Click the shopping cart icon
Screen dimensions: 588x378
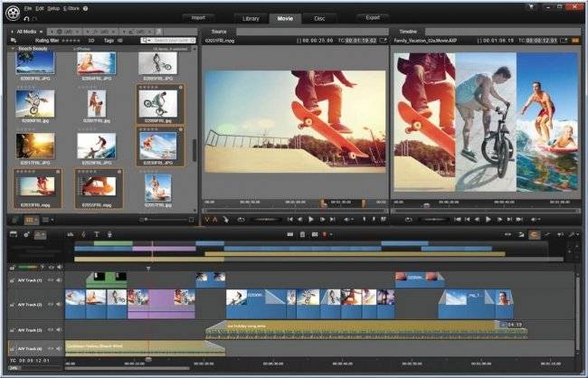click(x=531, y=6)
